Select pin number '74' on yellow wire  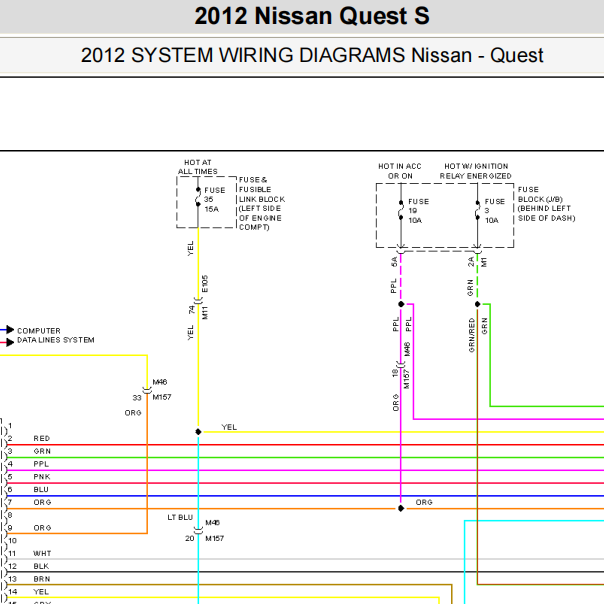click(191, 309)
